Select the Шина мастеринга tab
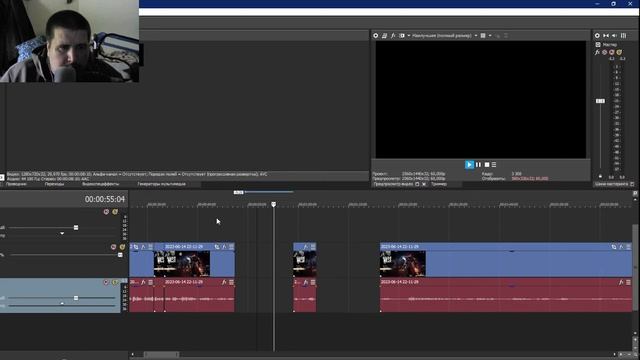640x360 pixels. click(x=611, y=184)
